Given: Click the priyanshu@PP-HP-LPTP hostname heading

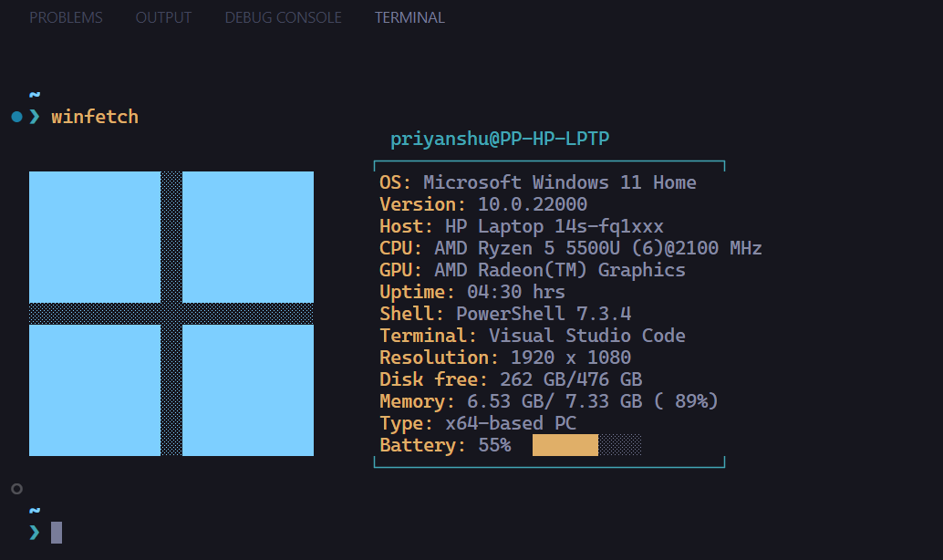Looking at the screenshot, I should [x=502, y=139].
